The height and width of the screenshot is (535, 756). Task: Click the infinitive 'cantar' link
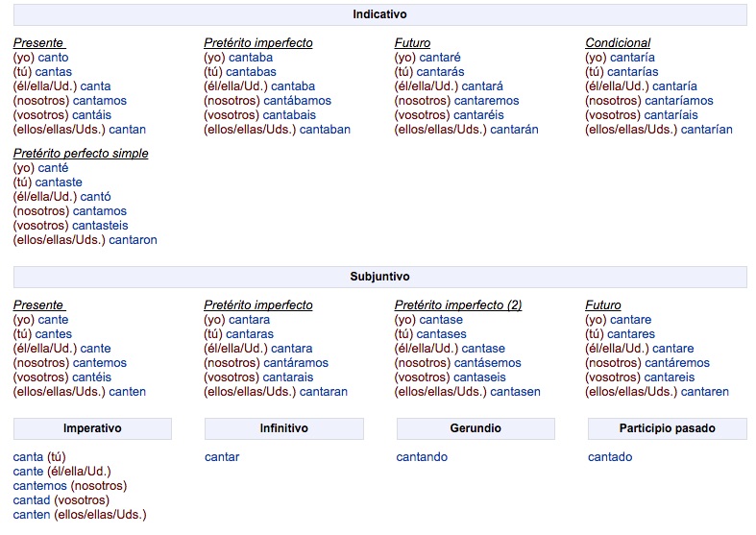pos(222,457)
